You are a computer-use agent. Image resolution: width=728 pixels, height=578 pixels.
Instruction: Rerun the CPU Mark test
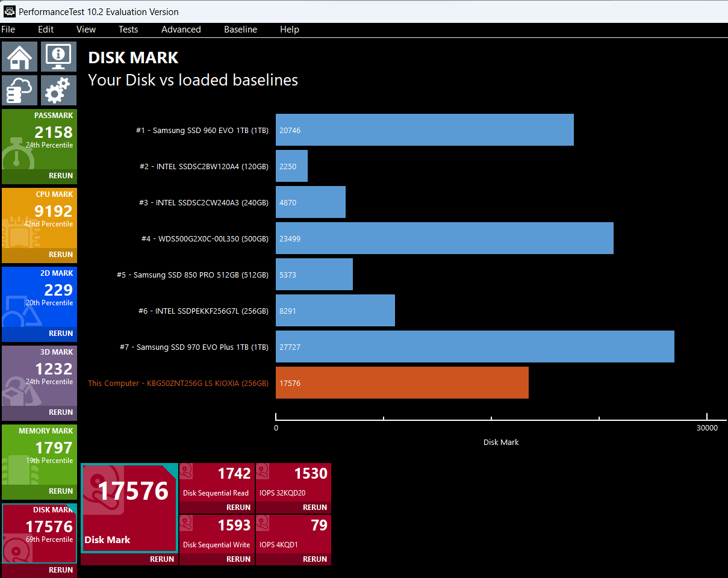pyautogui.click(x=61, y=255)
